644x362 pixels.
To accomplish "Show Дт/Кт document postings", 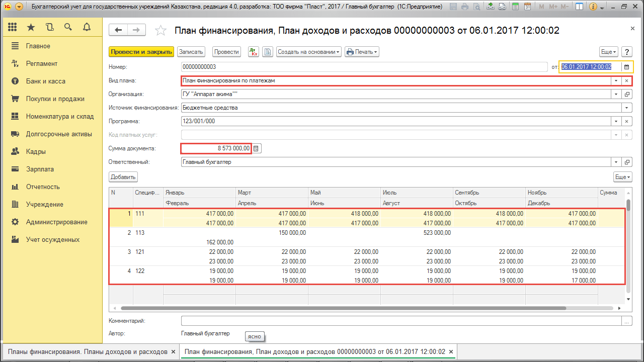I will point(254,52).
